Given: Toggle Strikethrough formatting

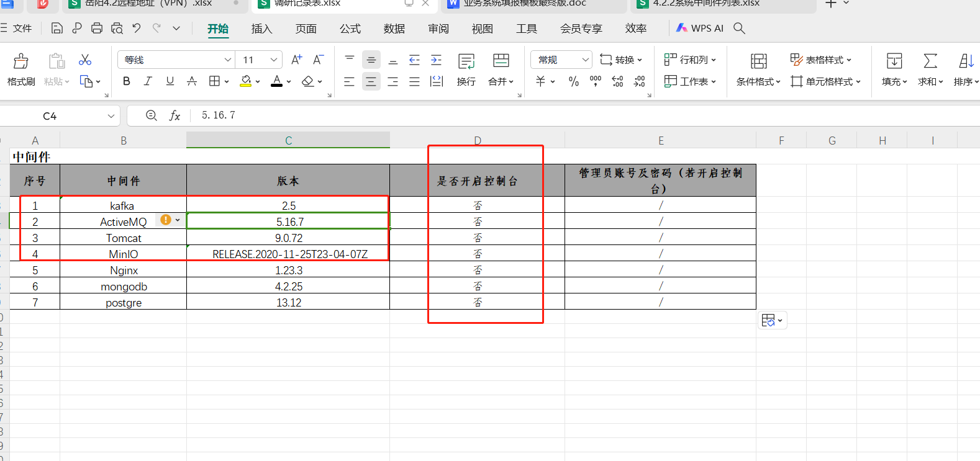Looking at the screenshot, I should 192,81.
